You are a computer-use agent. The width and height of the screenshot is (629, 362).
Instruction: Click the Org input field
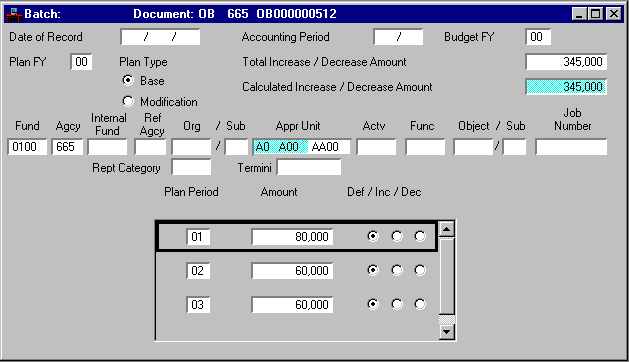pyautogui.click(x=191, y=147)
